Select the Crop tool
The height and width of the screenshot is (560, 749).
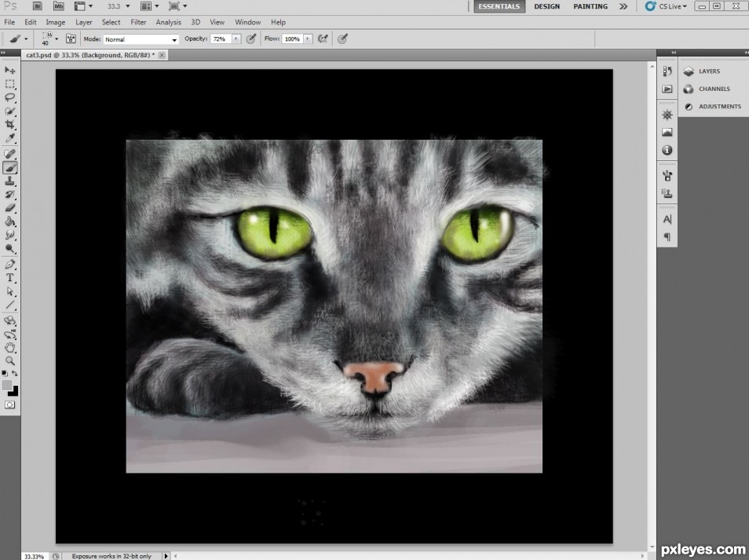[10, 125]
